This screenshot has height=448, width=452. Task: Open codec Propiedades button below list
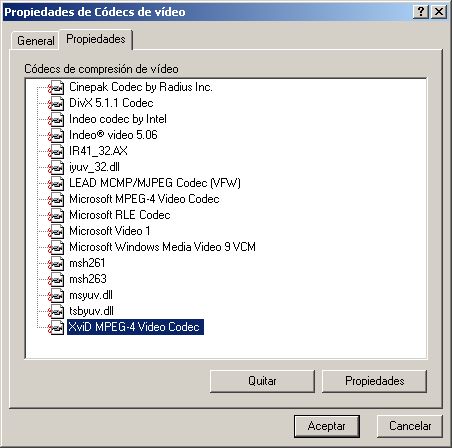pyautogui.click(x=374, y=381)
